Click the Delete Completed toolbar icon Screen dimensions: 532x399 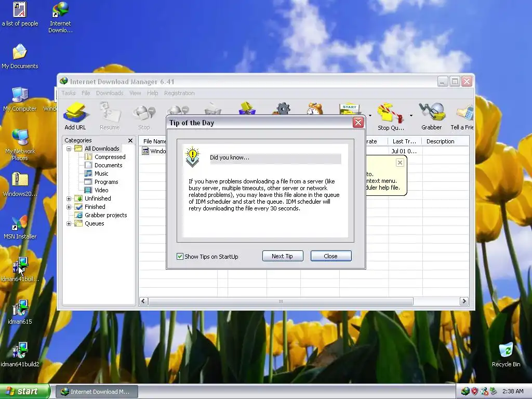pyautogui.click(x=247, y=108)
